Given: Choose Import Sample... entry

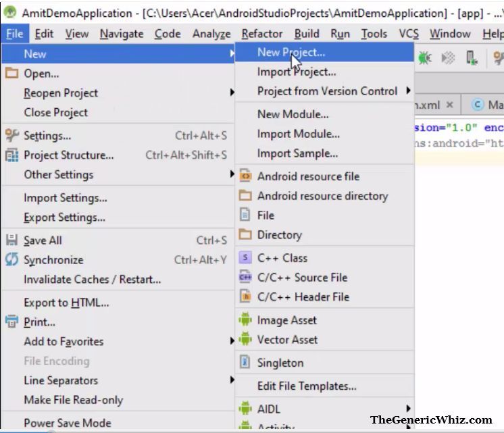Looking at the screenshot, I should 324,153.
